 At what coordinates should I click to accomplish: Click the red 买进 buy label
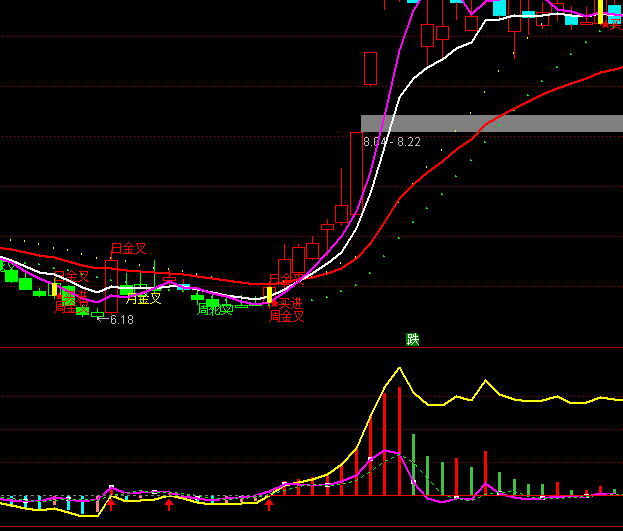click(287, 302)
